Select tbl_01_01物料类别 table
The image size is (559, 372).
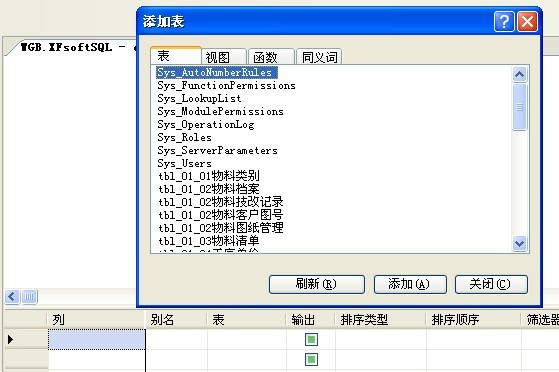pos(209,176)
